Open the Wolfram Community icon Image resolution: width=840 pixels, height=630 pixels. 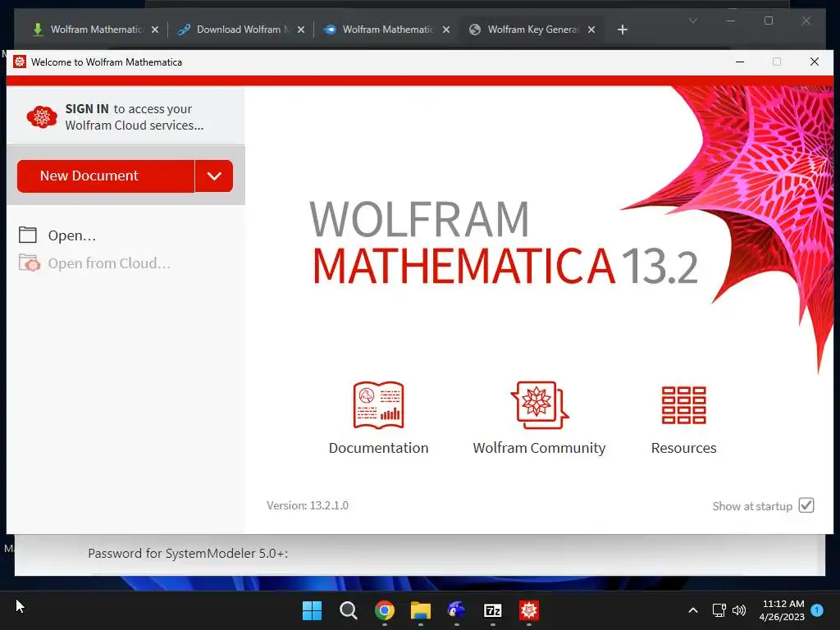(x=539, y=405)
